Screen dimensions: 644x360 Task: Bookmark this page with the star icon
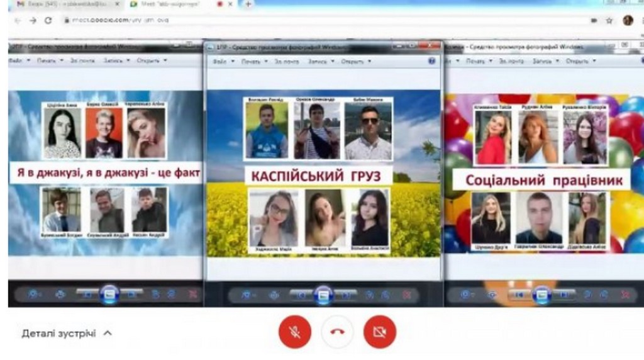(x=609, y=20)
